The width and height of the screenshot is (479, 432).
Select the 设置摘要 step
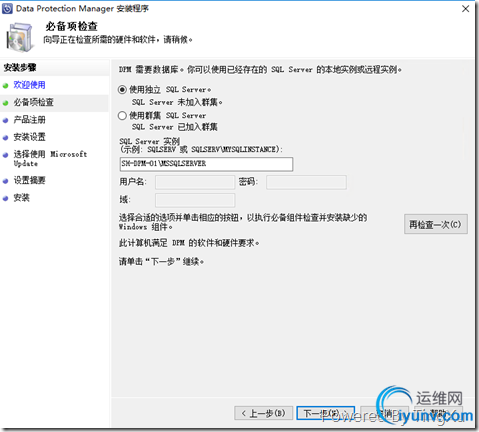[x=29, y=181]
